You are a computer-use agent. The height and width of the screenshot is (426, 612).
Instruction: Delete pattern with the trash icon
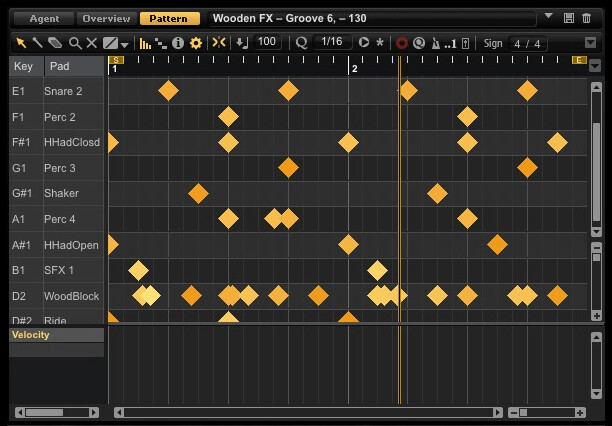586,18
